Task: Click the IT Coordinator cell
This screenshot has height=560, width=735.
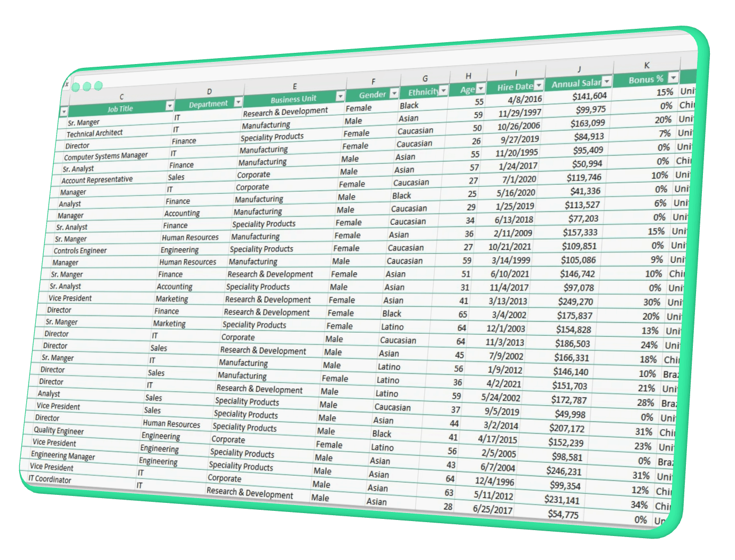Action: pyautogui.click(x=50, y=479)
